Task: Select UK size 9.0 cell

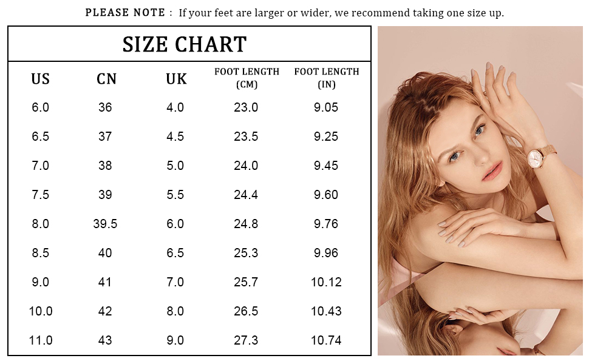Action: pos(175,340)
